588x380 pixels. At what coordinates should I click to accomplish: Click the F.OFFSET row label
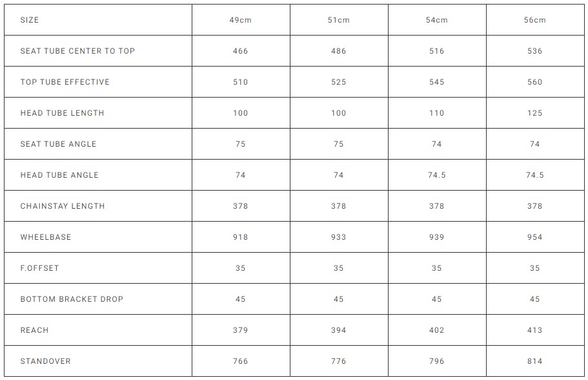(x=39, y=268)
